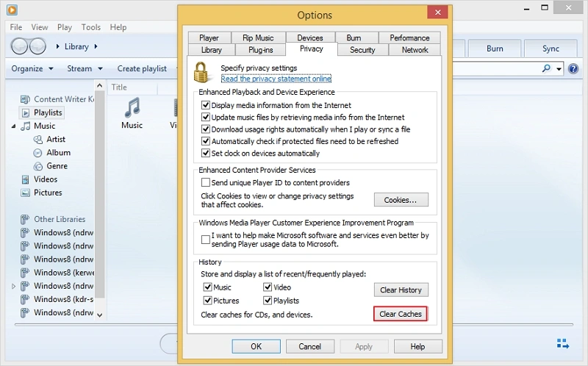588x366 pixels.
Task: Click the Windows Media Player app icon in title bar
Action: coord(12,10)
